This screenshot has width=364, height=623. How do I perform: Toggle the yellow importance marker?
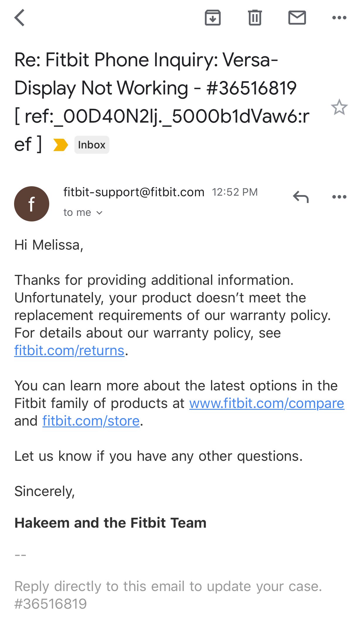click(61, 145)
